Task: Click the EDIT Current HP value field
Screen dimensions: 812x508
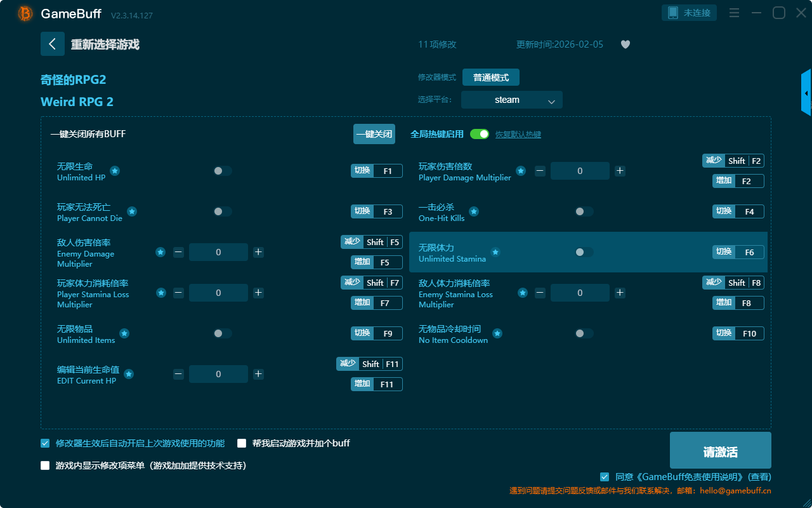Action: [218, 374]
